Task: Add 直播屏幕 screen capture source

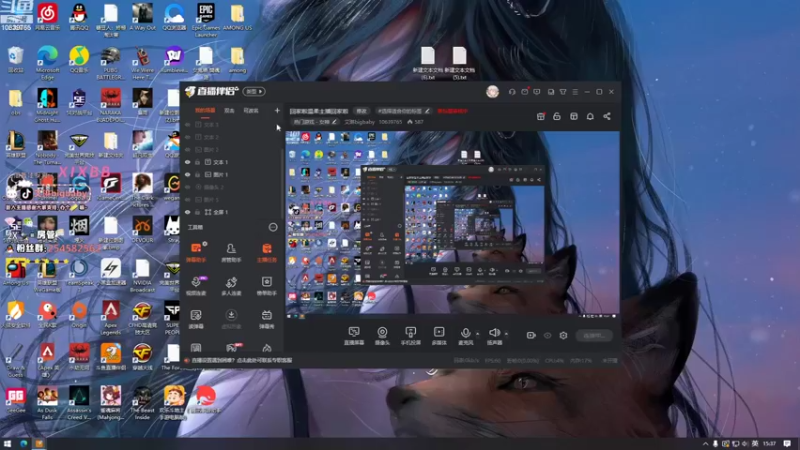Action: 354,336
